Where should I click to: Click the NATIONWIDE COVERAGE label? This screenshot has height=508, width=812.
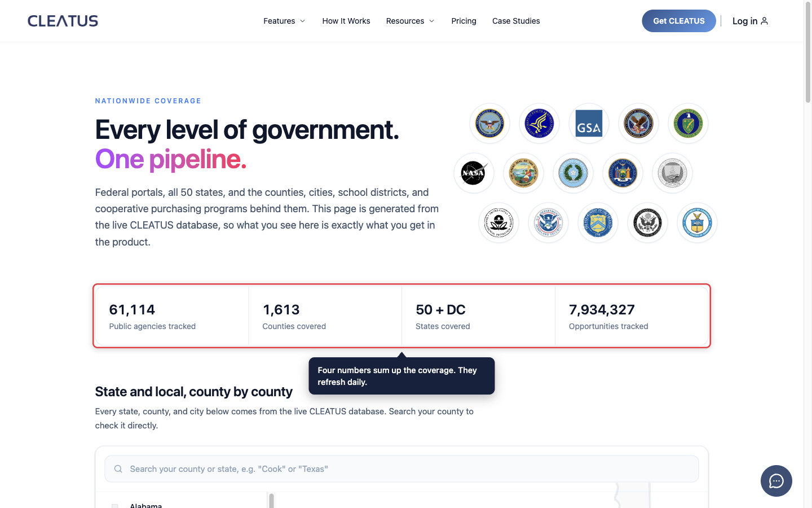click(148, 101)
